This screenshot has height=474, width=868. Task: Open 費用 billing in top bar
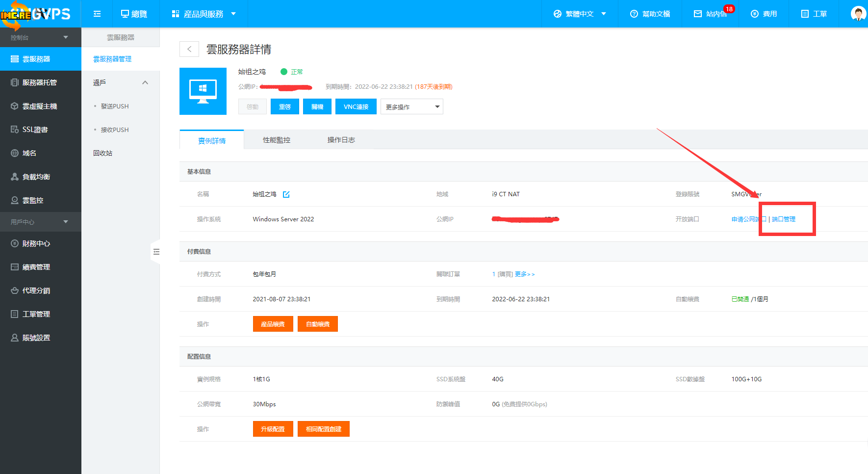click(x=764, y=14)
